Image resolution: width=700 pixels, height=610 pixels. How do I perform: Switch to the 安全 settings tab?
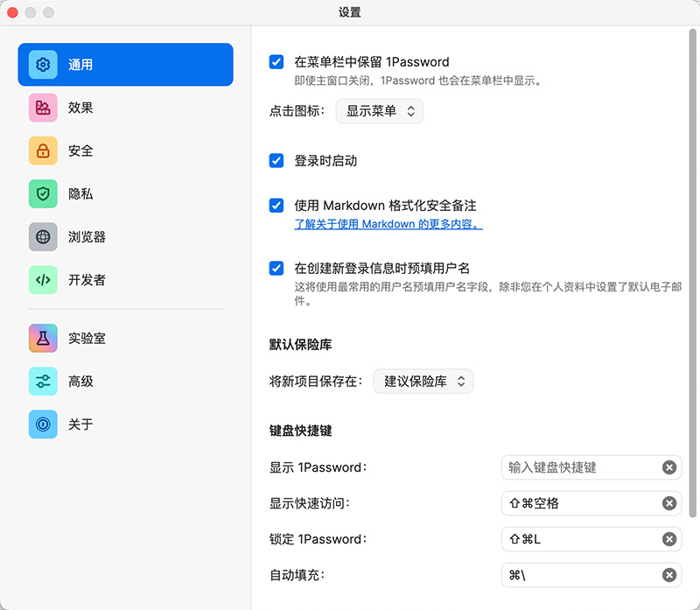tap(125, 151)
